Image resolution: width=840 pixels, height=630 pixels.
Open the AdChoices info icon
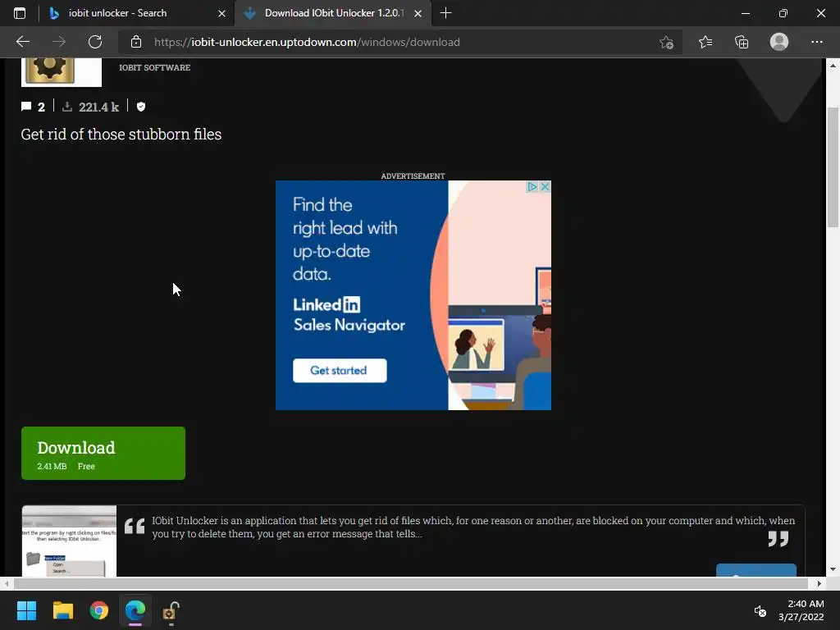[x=532, y=186]
